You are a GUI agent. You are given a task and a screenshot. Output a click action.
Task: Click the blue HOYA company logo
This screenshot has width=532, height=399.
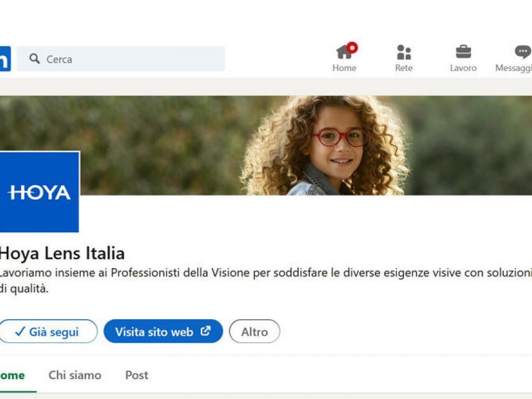click(39, 192)
